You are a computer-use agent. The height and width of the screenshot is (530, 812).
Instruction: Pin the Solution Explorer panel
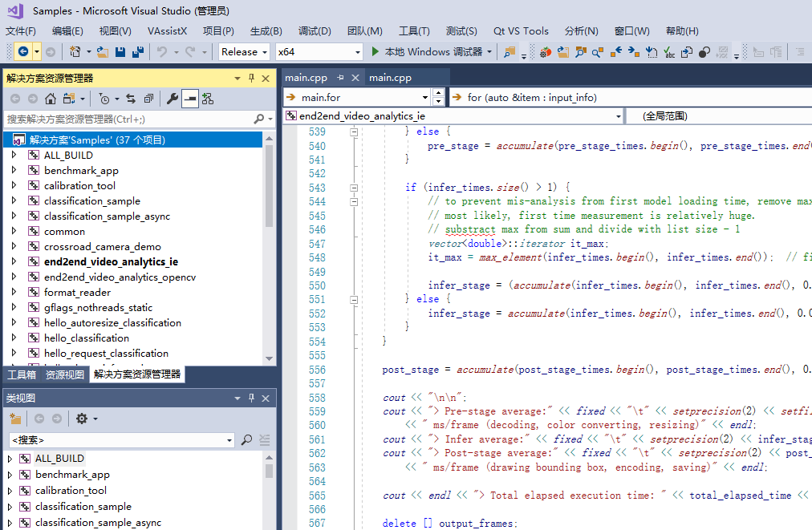tap(252, 78)
